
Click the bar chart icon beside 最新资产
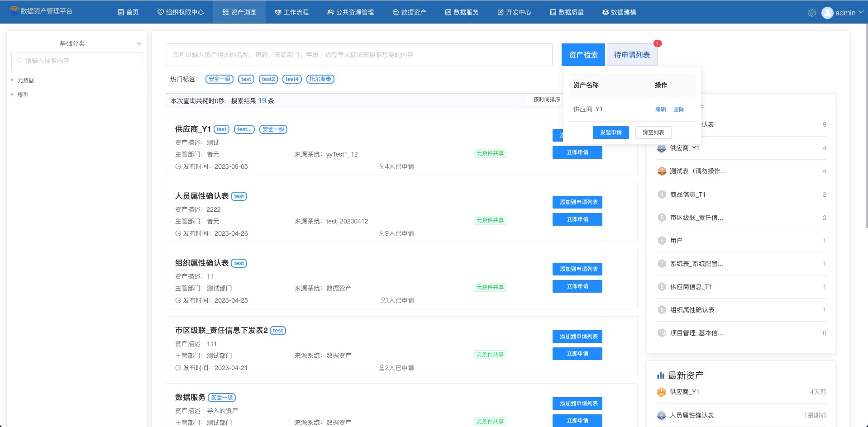click(661, 375)
